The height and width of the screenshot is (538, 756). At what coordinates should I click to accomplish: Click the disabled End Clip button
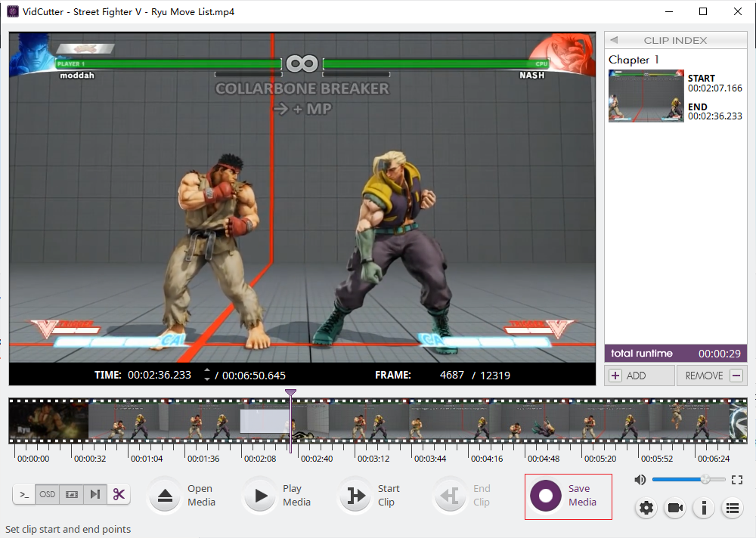[451, 496]
